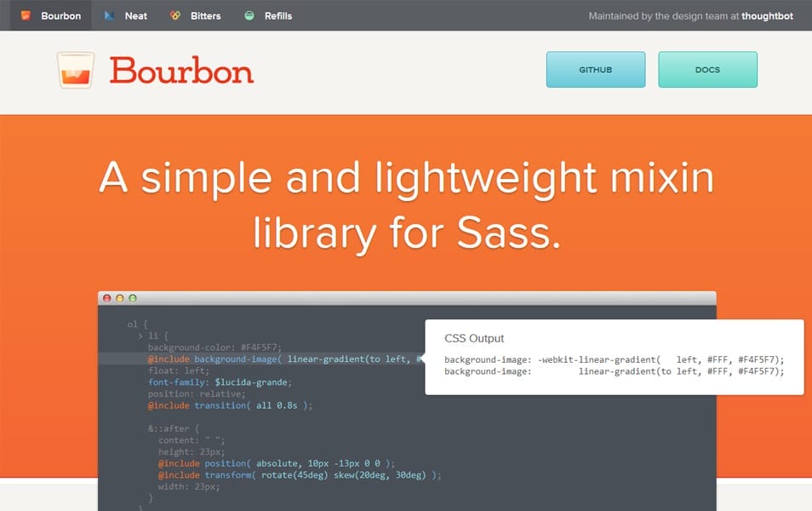The width and height of the screenshot is (812, 511).
Task: Click the yellow minimize dot on the editor
Action: point(118,298)
